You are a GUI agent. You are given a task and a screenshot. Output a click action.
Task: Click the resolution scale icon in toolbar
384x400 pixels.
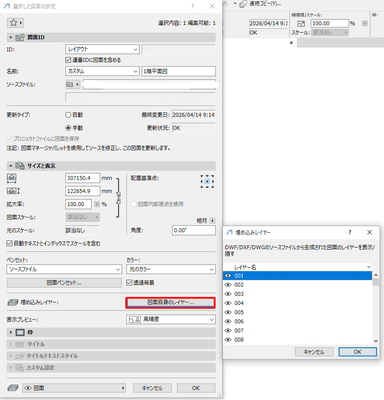pyautogui.click(x=301, y=24)
